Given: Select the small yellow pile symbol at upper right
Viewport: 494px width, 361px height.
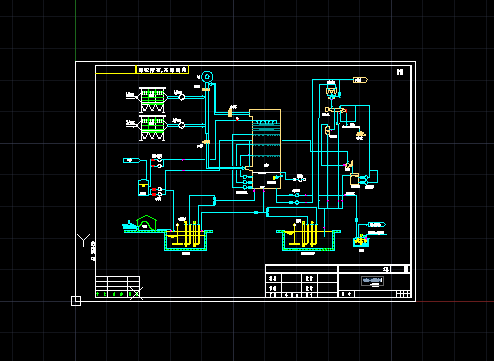Looking at the screenshot, I should click(x=361, y=135).
